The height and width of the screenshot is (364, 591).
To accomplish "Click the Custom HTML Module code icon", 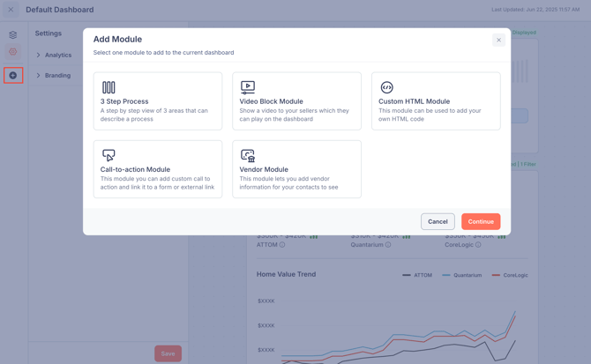I will pos(386,87).
